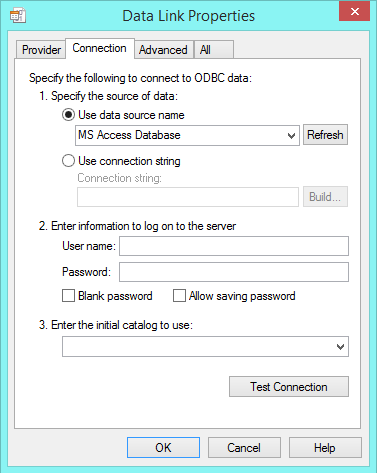Click the Refresh button

(325, 135)
